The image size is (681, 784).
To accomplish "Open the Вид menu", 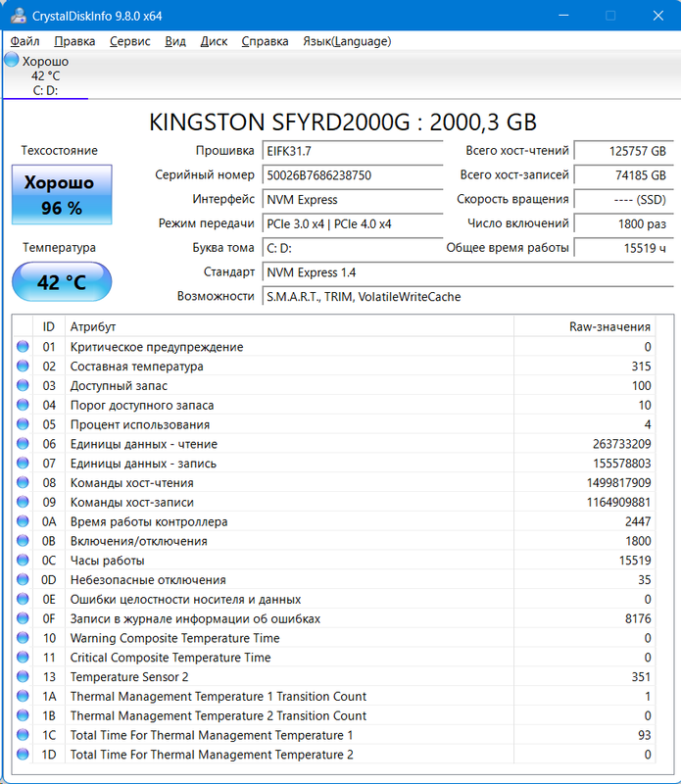I will (175, 41).
